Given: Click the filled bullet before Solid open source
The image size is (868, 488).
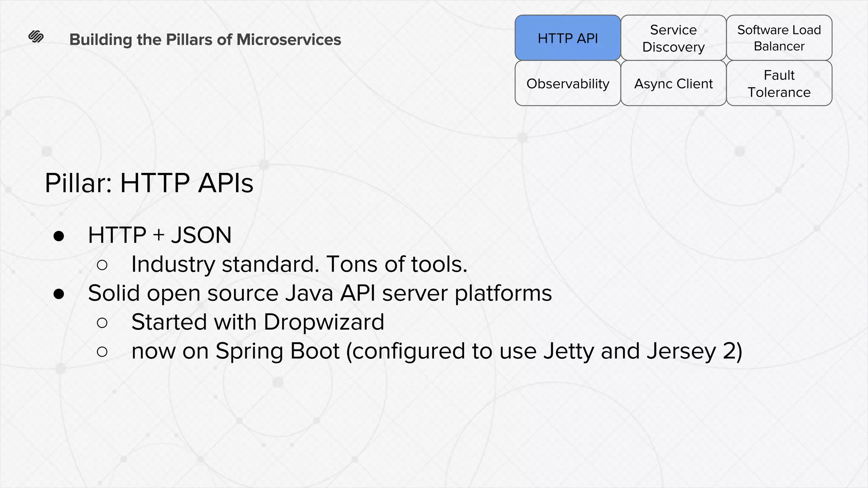Looking at the screenshot, I should click(59, 294).
